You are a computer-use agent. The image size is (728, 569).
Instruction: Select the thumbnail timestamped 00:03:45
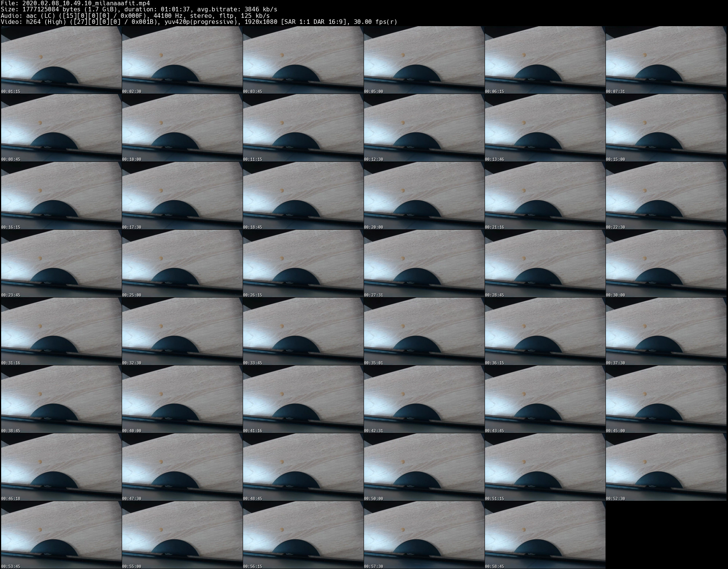tap(303, 60)
